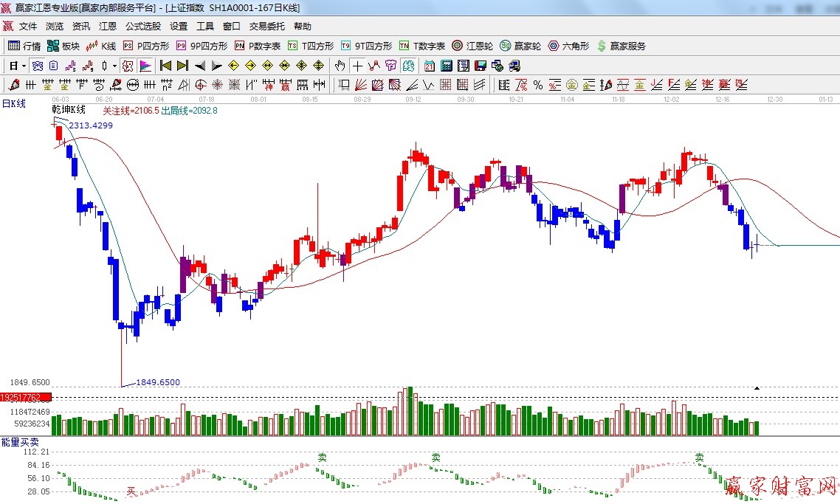Open the 江恩 menu in menu bar
This screenshot has height=504, width=840.
(x=108, y=27)
